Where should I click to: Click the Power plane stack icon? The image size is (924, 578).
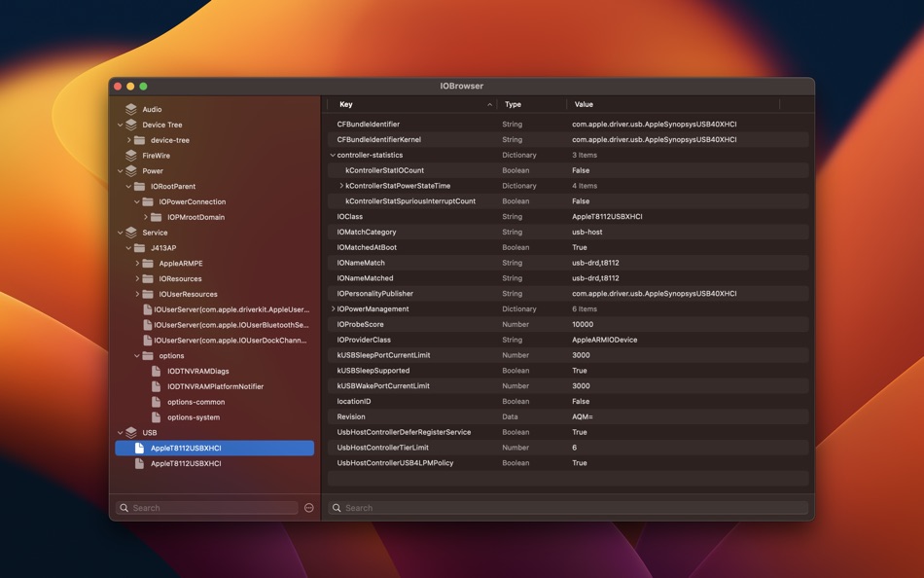(131, 170)
